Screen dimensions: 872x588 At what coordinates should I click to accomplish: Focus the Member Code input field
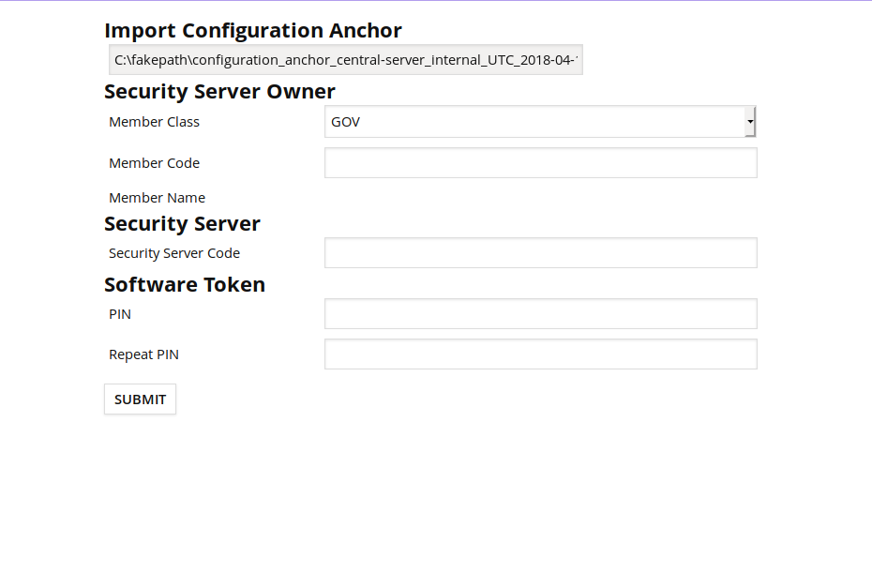point(540,163)
